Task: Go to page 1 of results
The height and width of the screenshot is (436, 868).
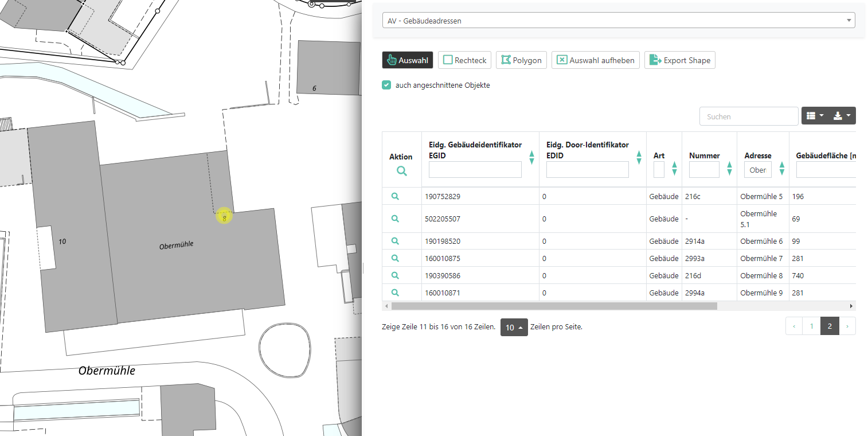Action: click(811, 326)
